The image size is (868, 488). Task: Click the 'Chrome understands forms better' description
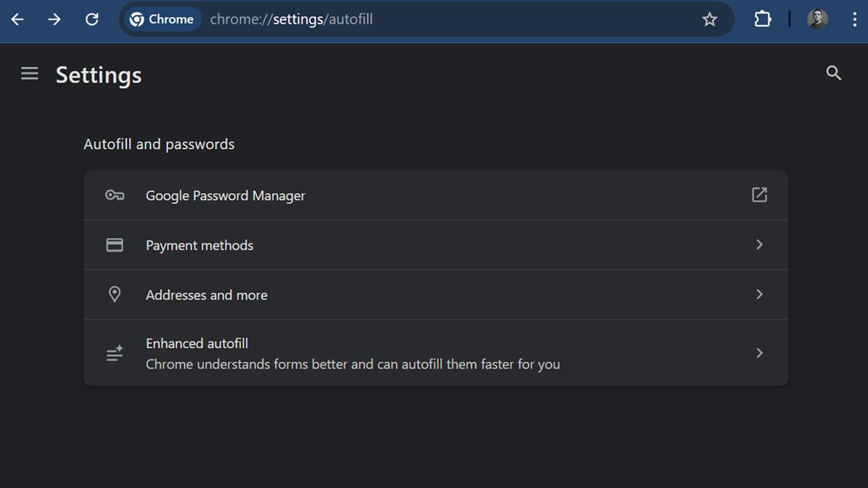tap(353, 364)
